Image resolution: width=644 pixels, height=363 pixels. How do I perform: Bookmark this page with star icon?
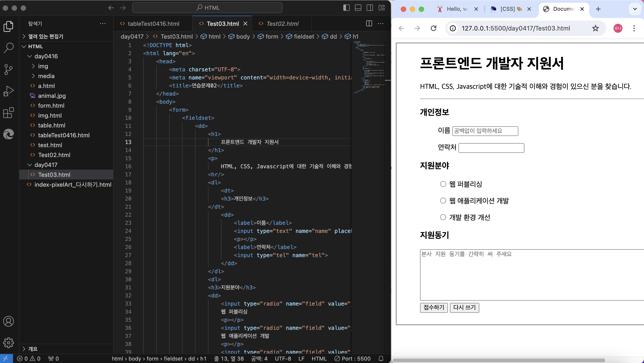coord(596,28)
